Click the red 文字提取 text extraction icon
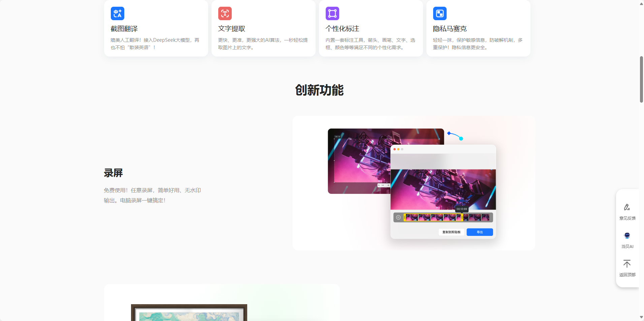The image size is (644, 321). [x=225, y=13]
